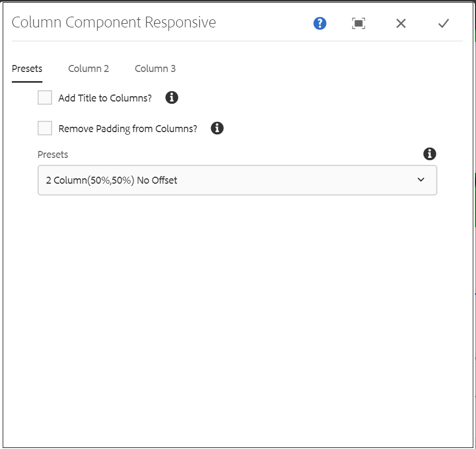Image resolution: width=476 pixels, height=449 pixels.
Task: Toggle fullscreen mode for the dialog
Action: point(358,23)
